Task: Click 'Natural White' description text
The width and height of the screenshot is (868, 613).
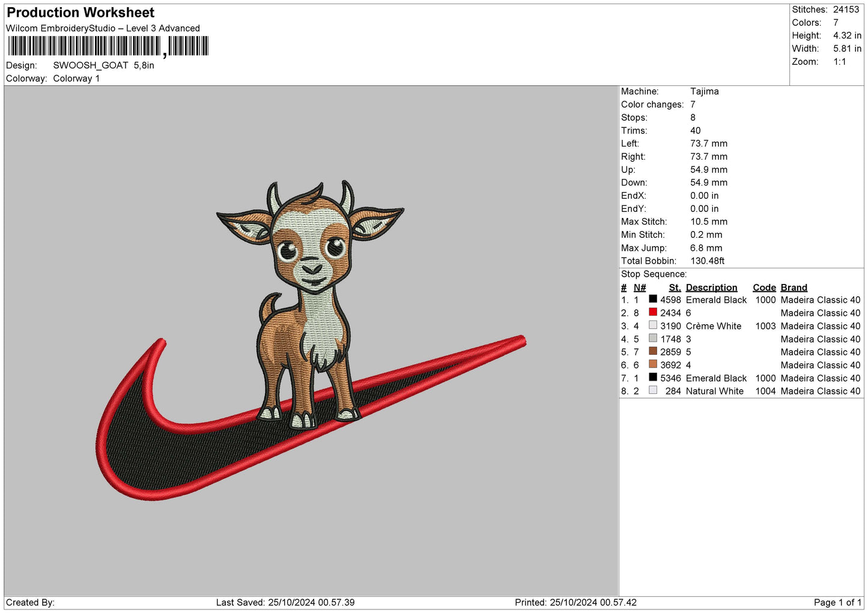Action: (715, 391)
